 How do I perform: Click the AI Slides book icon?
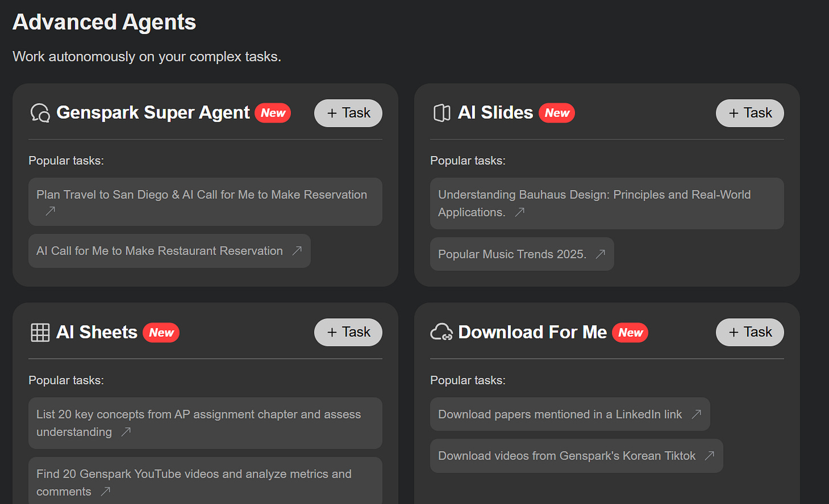tap(442, 113)
